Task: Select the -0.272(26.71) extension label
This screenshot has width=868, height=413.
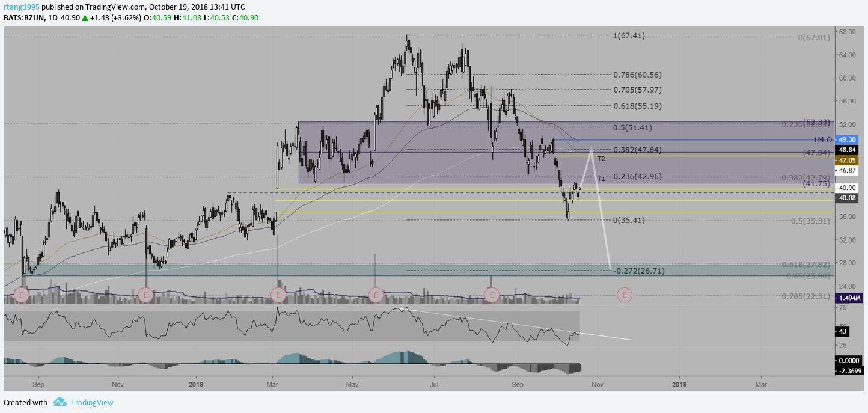Action: (639, 271)
